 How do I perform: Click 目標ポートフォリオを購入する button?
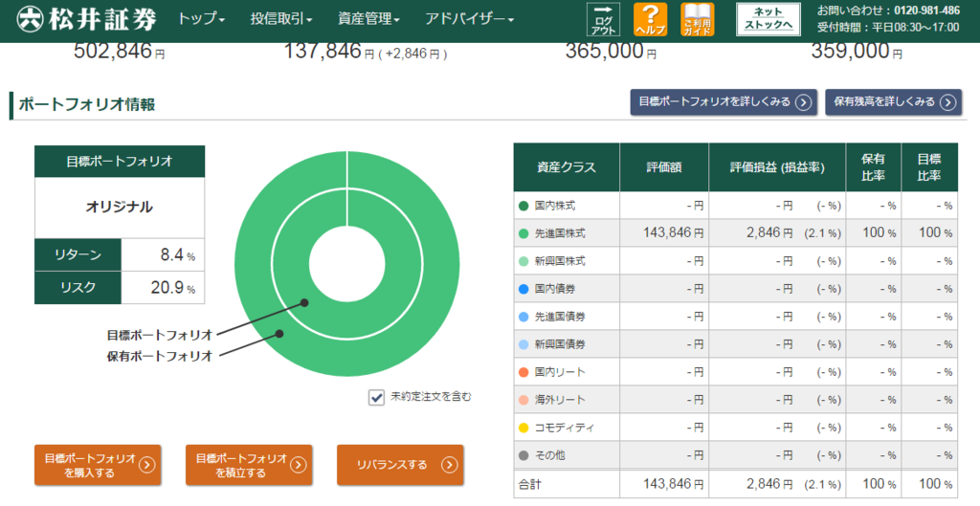click(x=98, y=465)
